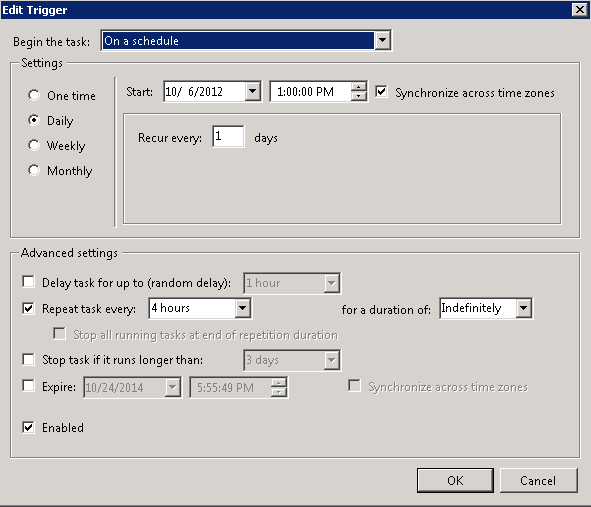Uncheck Synchronize across time zones next to Start
Viewport: 591px width, 507px height.
381,92
